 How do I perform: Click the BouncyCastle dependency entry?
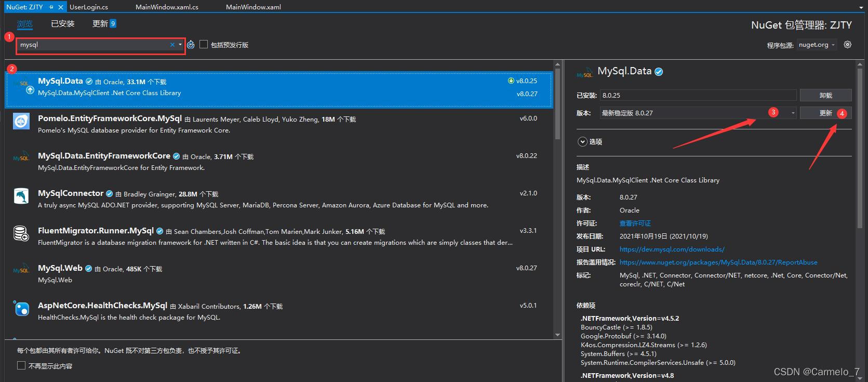616,327
